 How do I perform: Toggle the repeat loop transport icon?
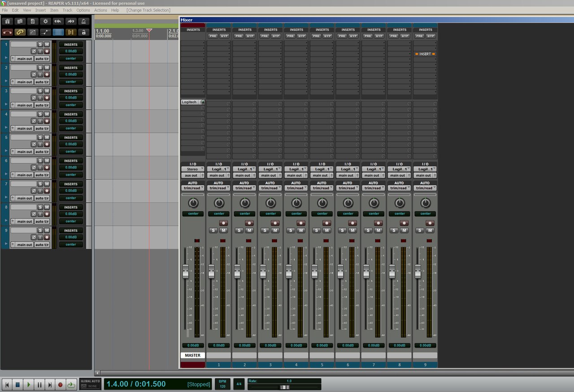click(x=71, y=384)
